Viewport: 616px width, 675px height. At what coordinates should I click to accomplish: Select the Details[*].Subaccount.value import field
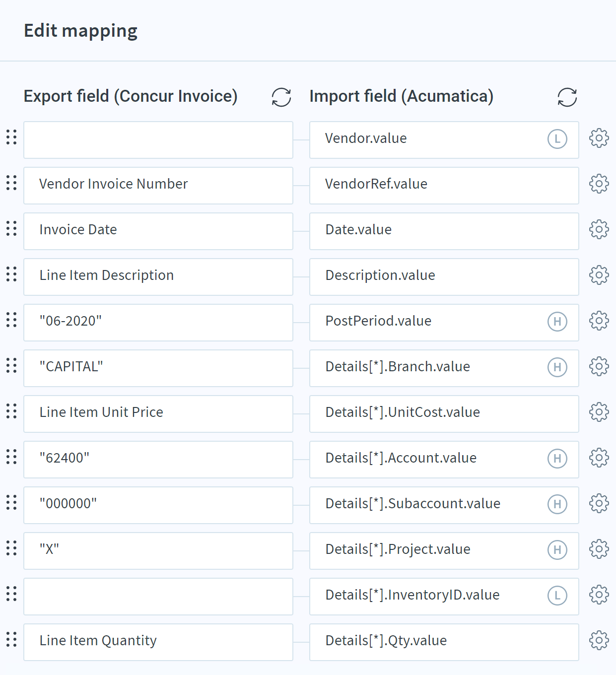coord(444,505)
